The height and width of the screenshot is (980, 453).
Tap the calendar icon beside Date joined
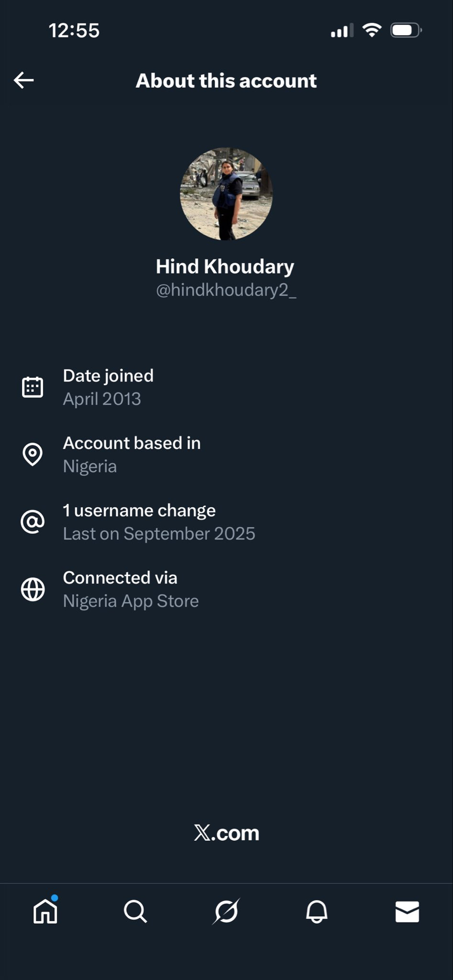pyautogui.click(x=33, y=387)
